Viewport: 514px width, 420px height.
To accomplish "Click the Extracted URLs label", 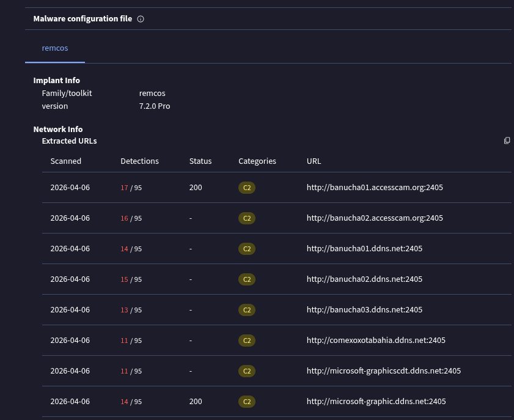I will tap(70, 141).
